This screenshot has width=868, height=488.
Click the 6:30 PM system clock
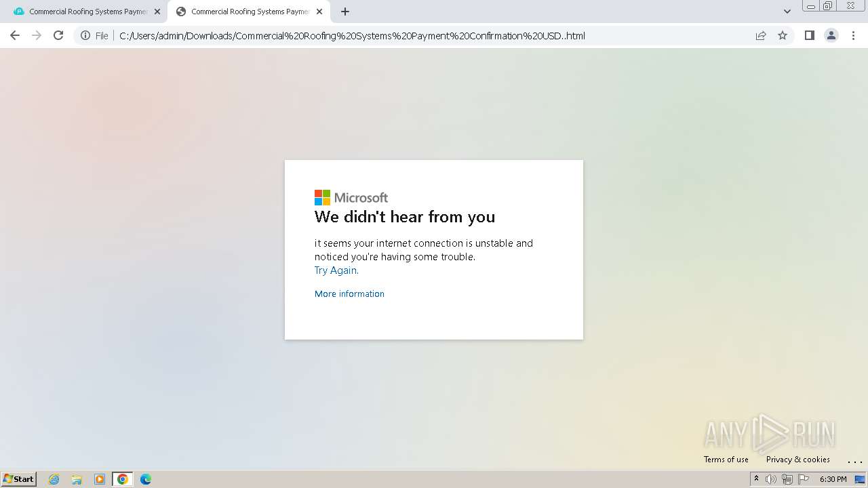click(x=833, y=479)
